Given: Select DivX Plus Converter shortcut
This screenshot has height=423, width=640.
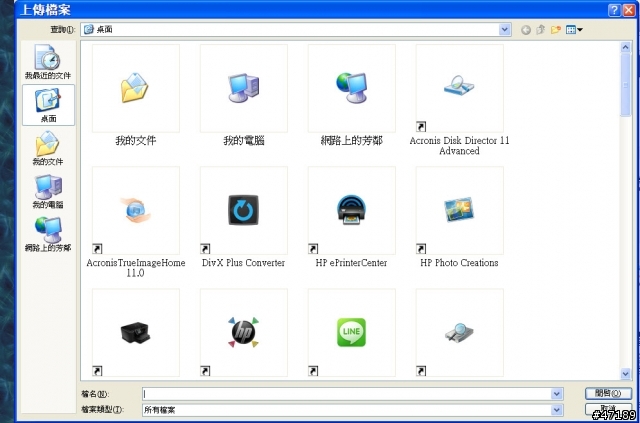Looking at the screenshot, I should click(244, 210).
